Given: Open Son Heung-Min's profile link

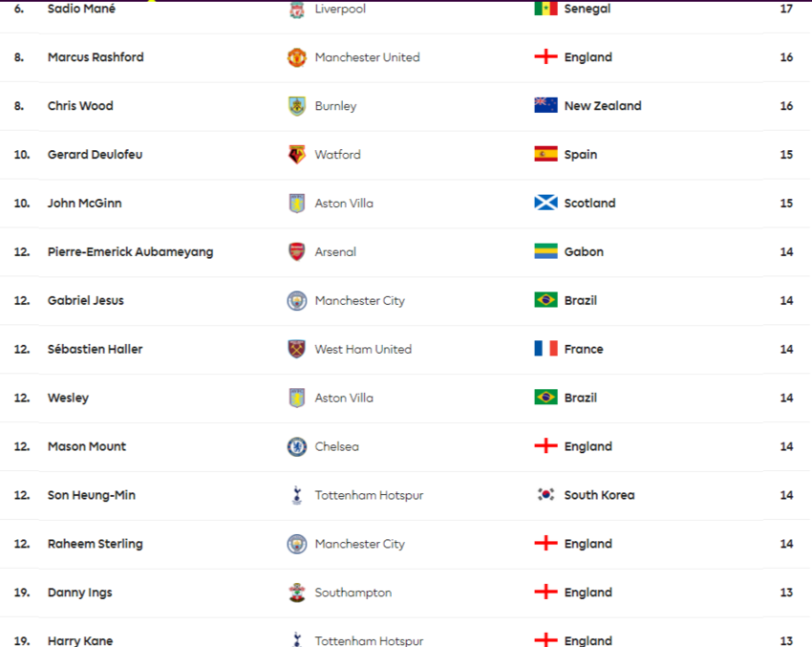Looking at the screenshot, I should (92, 495).
